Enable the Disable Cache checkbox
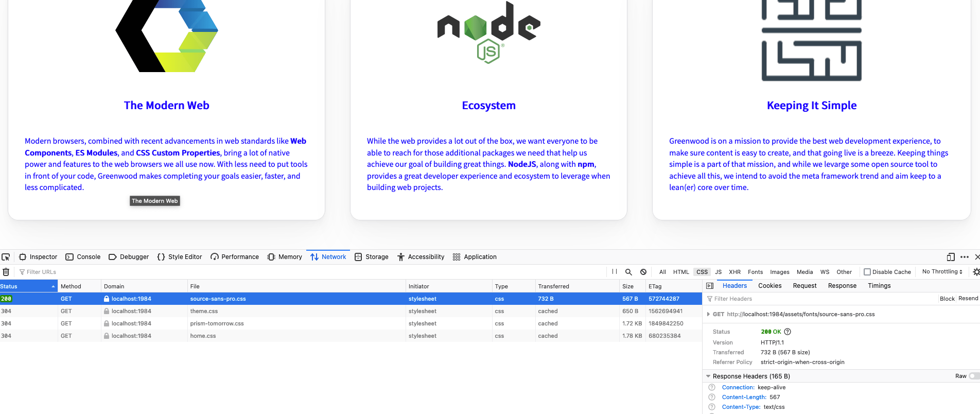The image size is (980, 414). [867, 272]
